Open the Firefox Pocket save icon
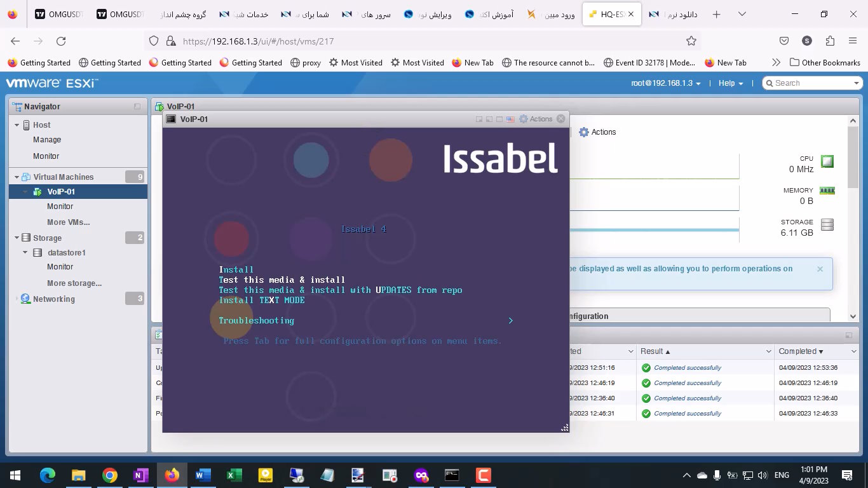The image size is (868, 488). pos(784,41)
